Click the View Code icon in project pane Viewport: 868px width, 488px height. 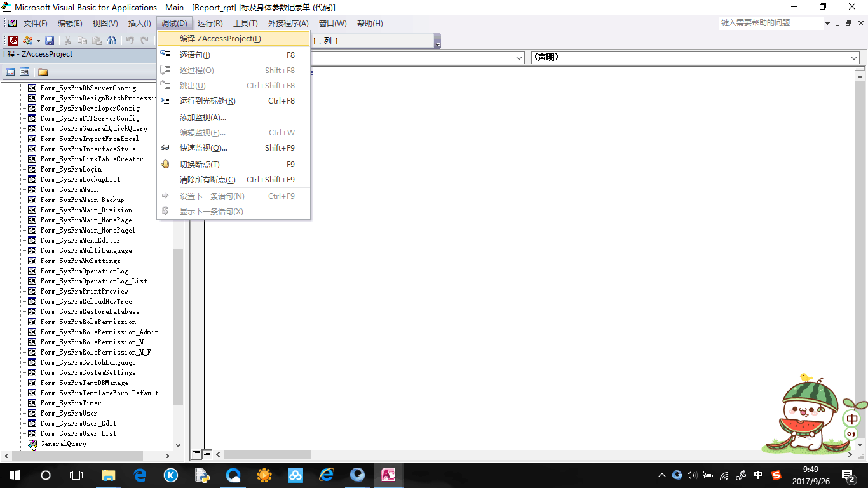point(10,72)
